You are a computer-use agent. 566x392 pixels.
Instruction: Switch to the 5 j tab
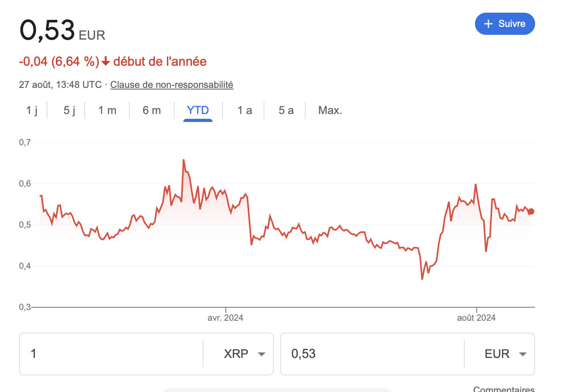tap(69, 110)
